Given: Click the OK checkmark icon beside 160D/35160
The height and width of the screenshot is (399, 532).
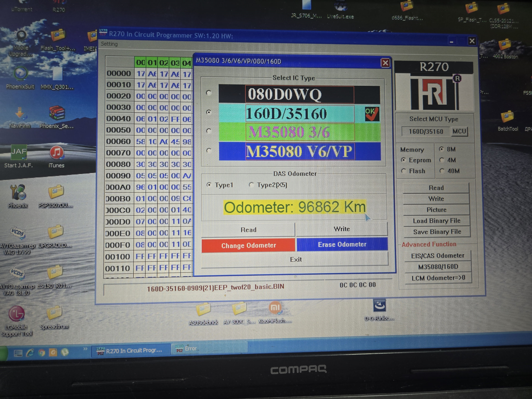Looking at the screenshot, I should point(372,114).
